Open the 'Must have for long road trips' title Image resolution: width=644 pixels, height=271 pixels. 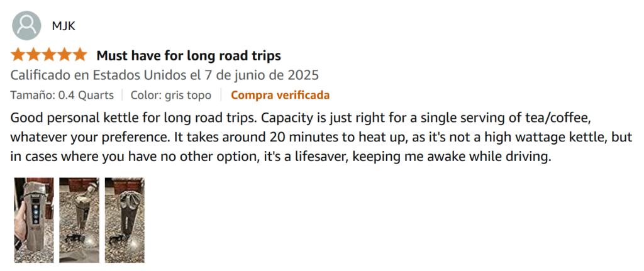(189, 55)
